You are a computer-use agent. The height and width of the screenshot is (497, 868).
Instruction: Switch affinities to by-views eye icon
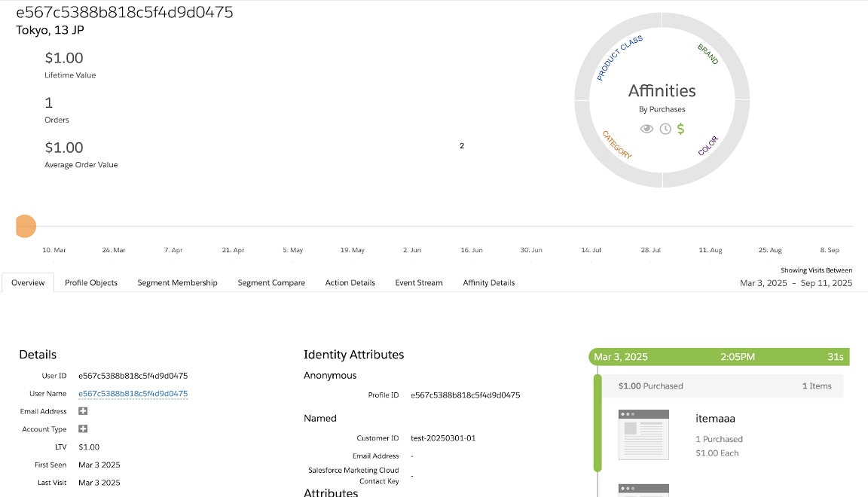pos(646,129)
